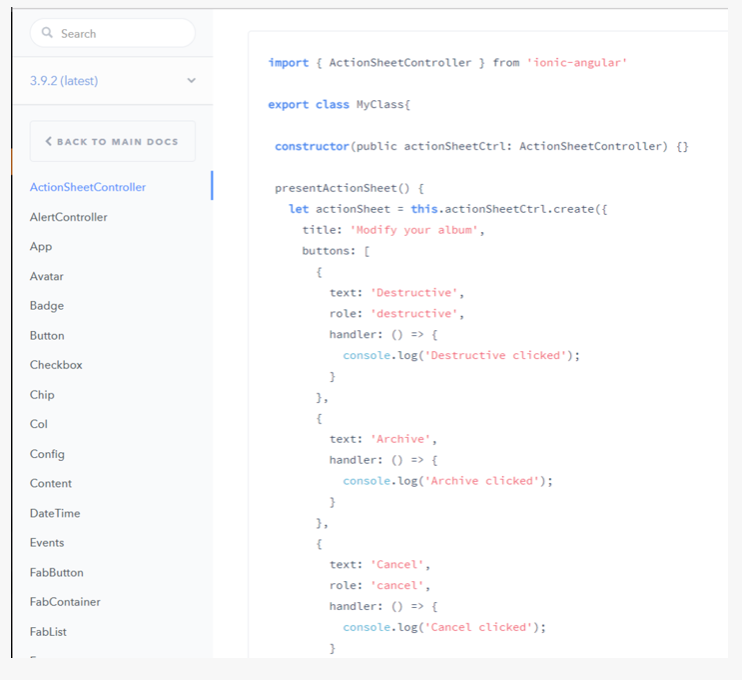Click presentActionSheet() method name
The image size is (742, 680).
point(342,188)
